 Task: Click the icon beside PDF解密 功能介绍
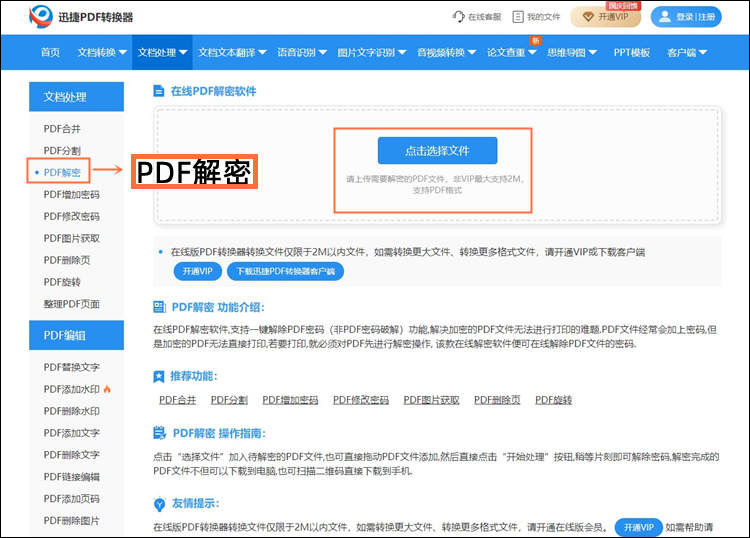[159, 307]
